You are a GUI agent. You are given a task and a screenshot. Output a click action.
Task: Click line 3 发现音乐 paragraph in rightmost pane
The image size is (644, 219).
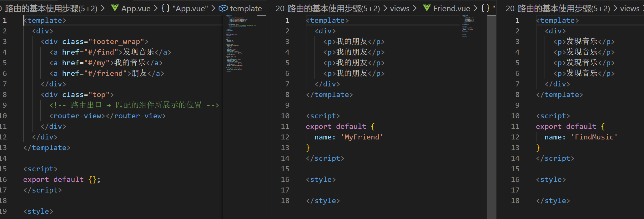584,41
